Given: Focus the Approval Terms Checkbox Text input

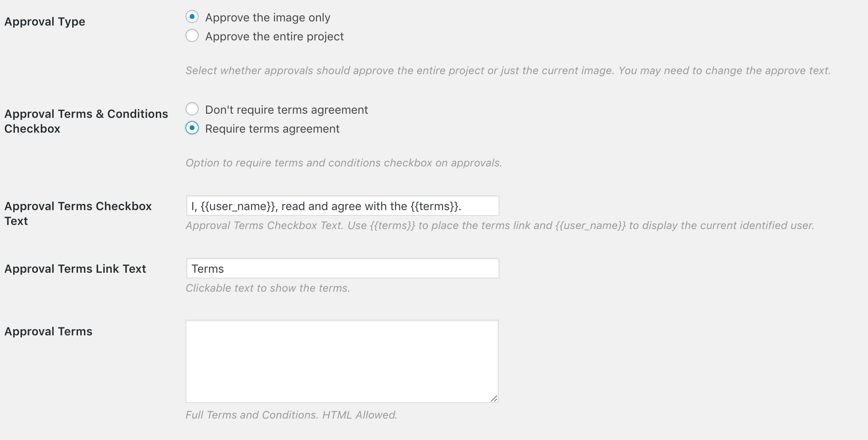Looking at the screenshot, I should 342,206.
